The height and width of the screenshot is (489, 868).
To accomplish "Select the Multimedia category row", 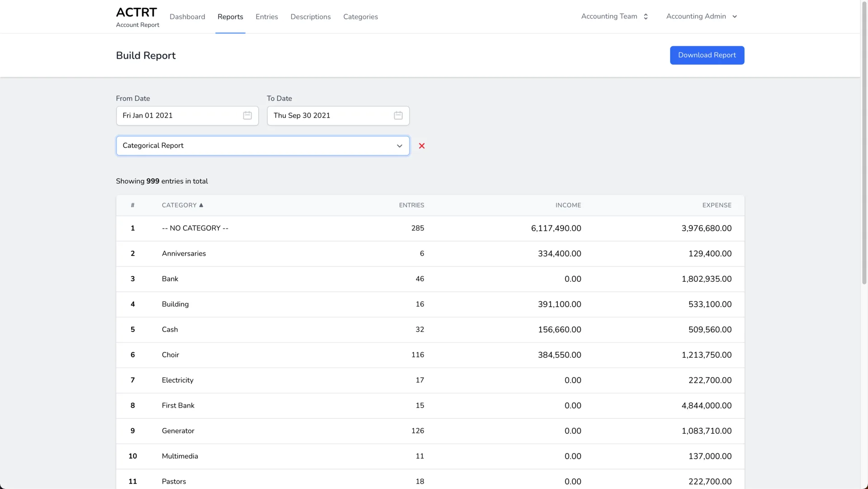I will point(430,456).
